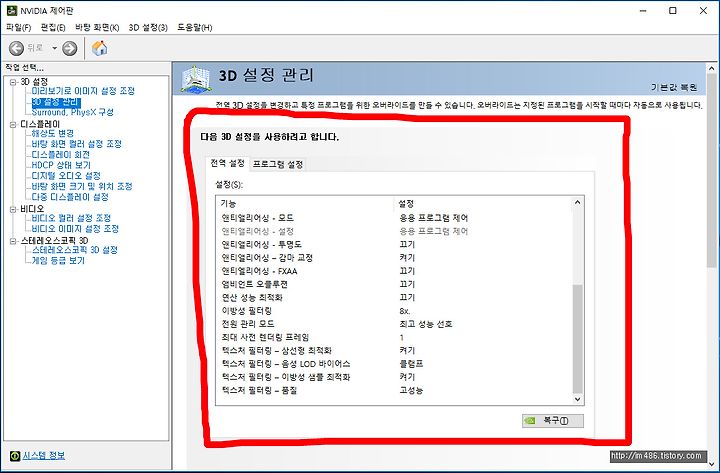720x473 pixels.
Task: Select Surround, PhysX 구성
Action: [x=73, y=112]
